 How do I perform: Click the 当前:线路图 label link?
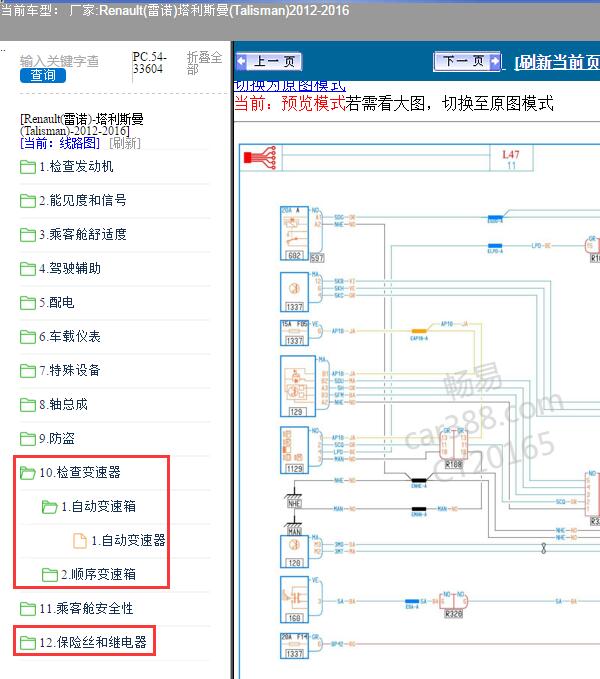[60, 143]
